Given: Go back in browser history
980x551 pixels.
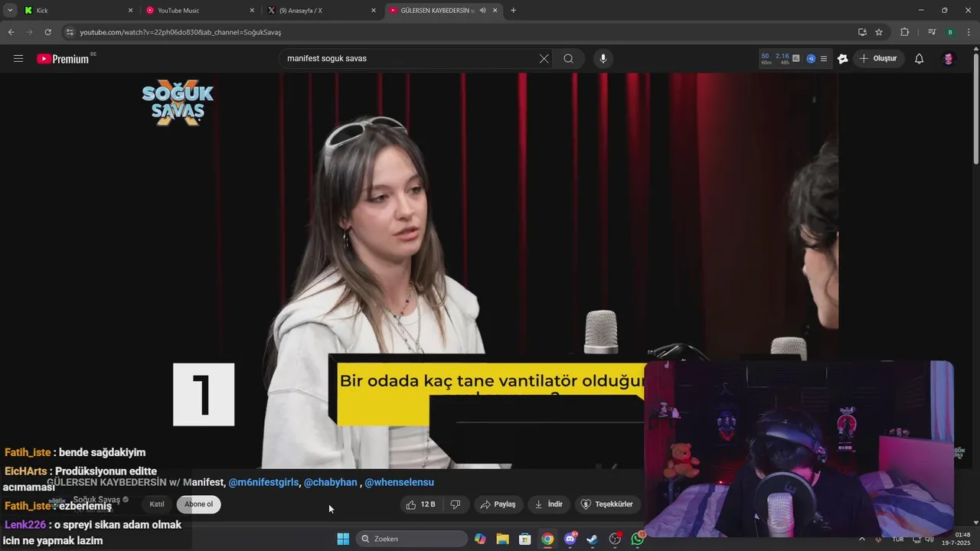Looking at the screenshot, I should (x=11, y=32).
